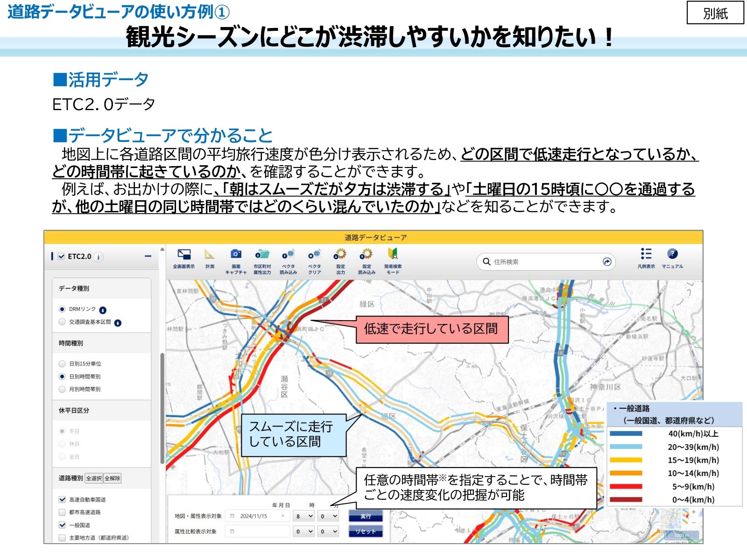Open the マニュアル help icon
Viewport: 747px width, 560px height.
click(672, 253)
